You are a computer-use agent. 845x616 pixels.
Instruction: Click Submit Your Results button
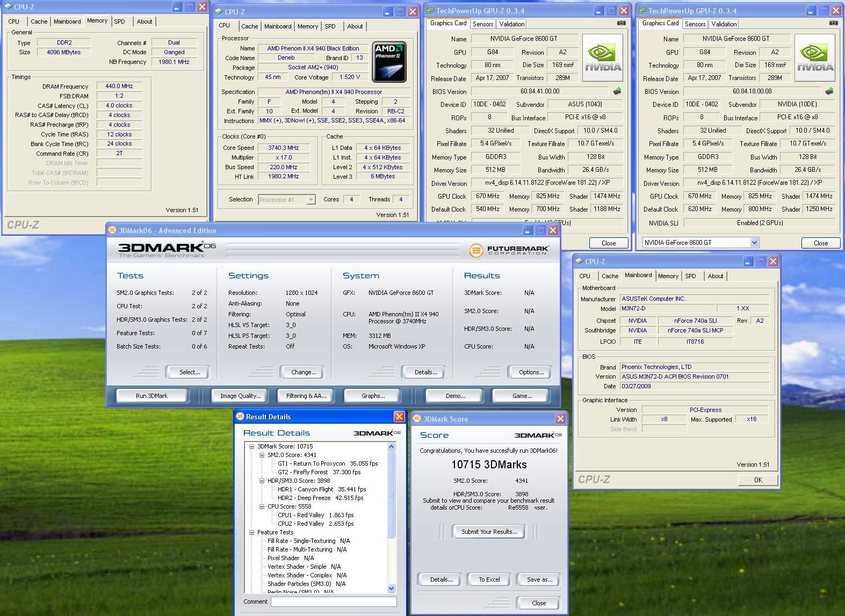[489, 532]
